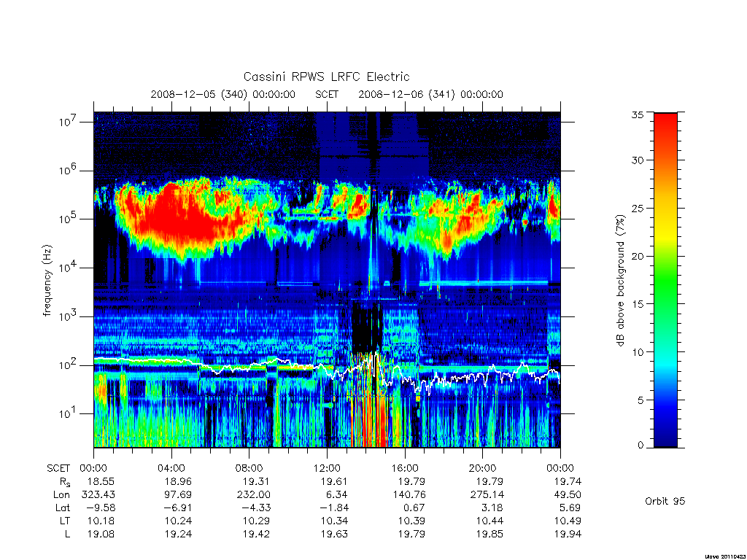Click the 10^7 frequency axis label
Image resolution: width=747 pixels, height=560 pixels.
pos(69,122)
